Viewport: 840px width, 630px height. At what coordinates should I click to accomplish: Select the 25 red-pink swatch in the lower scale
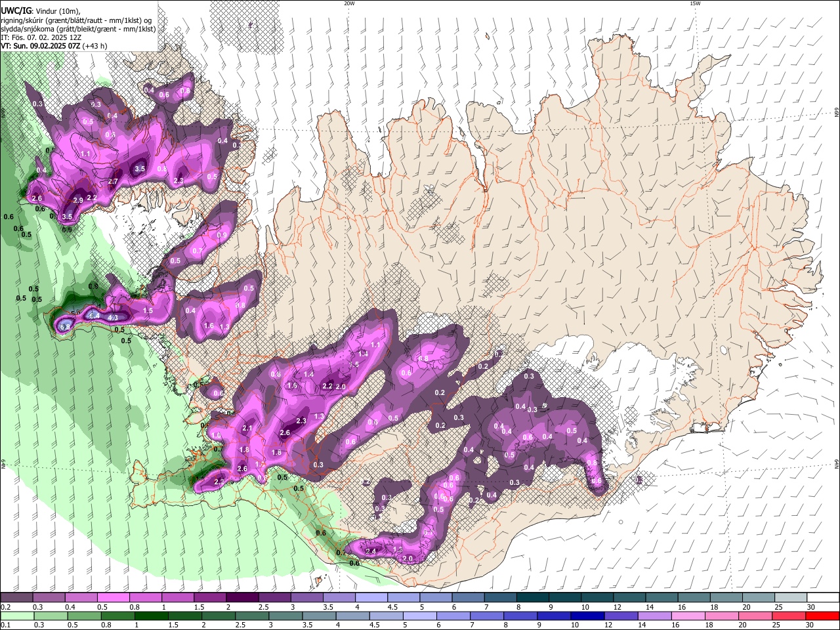coord(787,616)
